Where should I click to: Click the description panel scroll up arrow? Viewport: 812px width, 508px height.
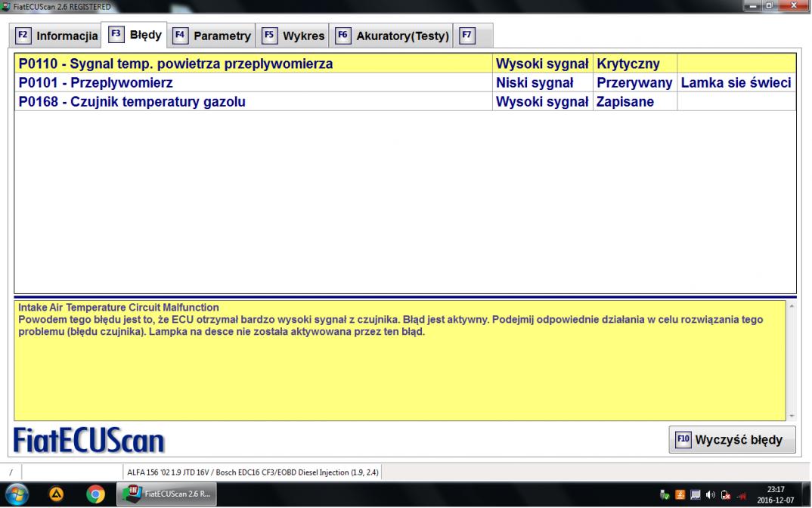pos(792,306)
